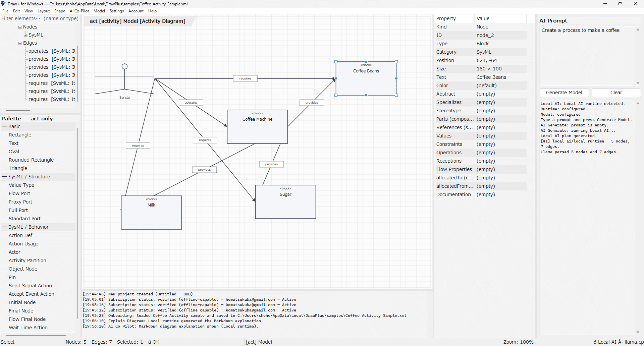Expand the SysML tree node

pyautogui.click(x=25, y=35)
